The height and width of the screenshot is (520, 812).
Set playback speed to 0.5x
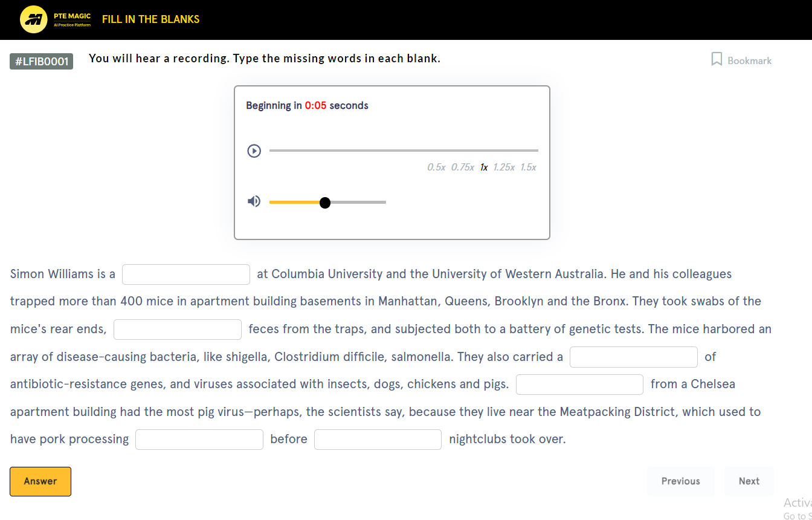pos(436,167)
